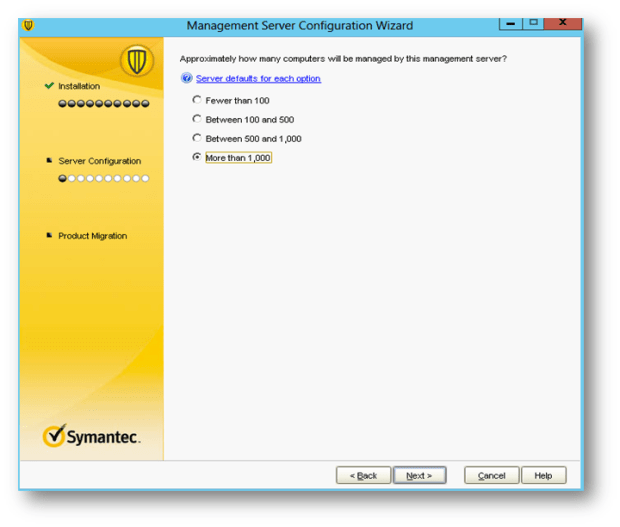
Task: Click Product Migration step label
Action: (x=92, y=236)
